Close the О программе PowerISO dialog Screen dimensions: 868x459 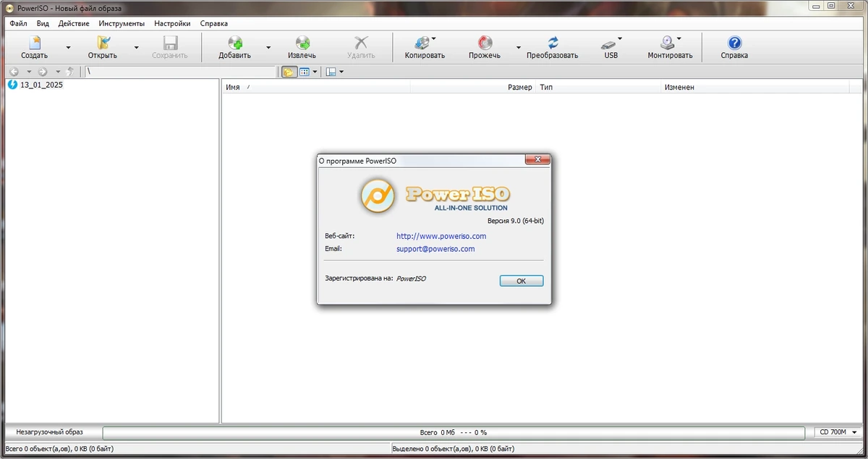coord(537,160)
